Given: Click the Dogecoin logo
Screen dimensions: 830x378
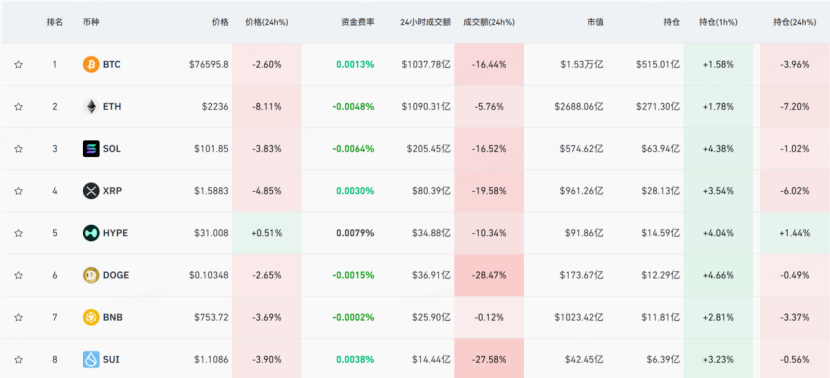Looking at the screenshot, I should [x=91, y=275].
